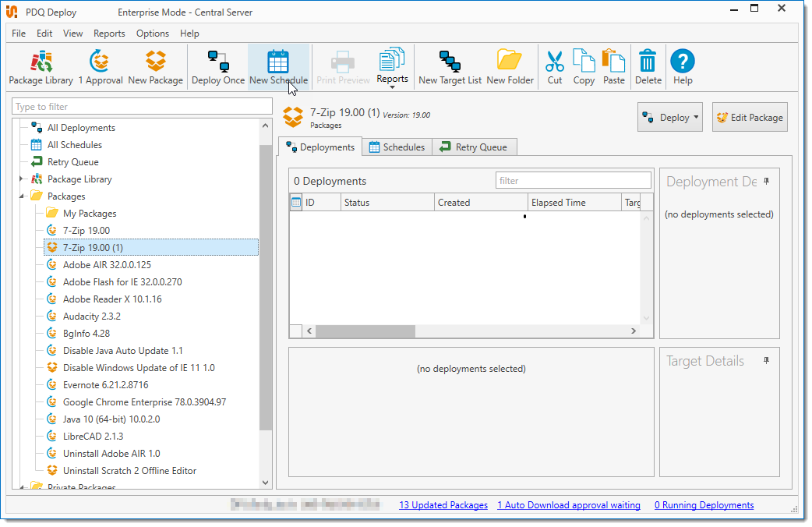The height and width of the screenshot is (527, 812).
Task: Open the deployments grid column chooser
Action: click(296, 203)
